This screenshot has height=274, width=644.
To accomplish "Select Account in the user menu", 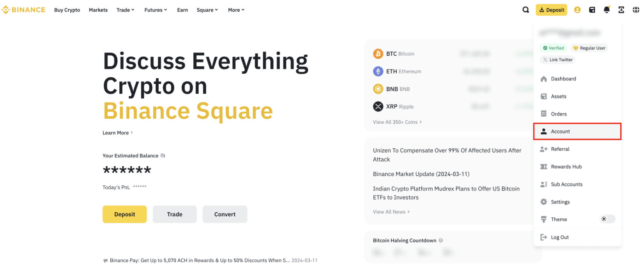I will [x=577, y=132].
